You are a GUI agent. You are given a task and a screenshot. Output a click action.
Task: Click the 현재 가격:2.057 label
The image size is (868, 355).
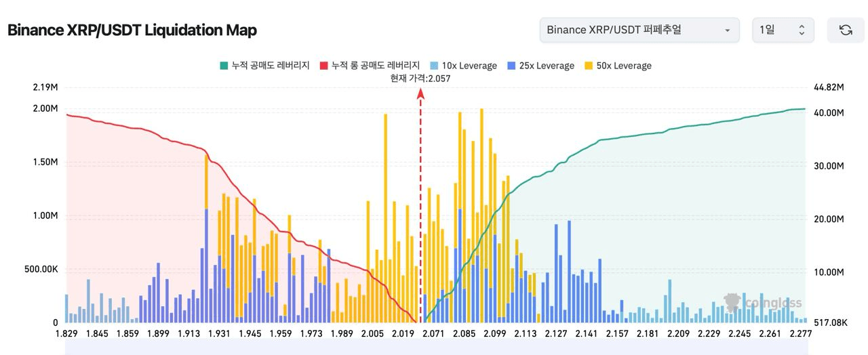pyautogui.click(x=420, y=78)
